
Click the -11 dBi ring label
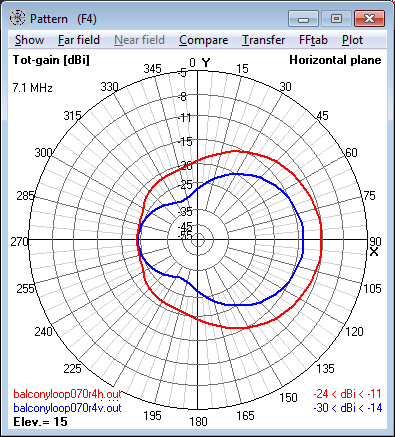pos(184,117)
